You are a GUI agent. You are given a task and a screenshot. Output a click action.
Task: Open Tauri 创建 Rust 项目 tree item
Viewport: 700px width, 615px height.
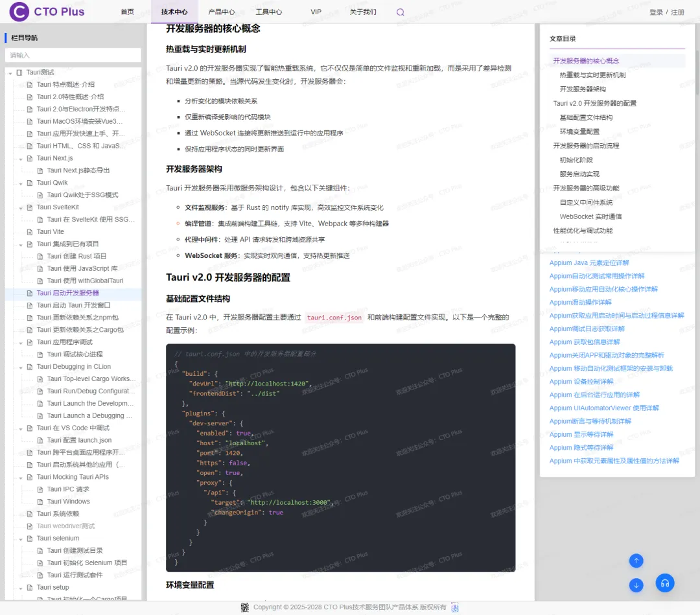(76, 256)
